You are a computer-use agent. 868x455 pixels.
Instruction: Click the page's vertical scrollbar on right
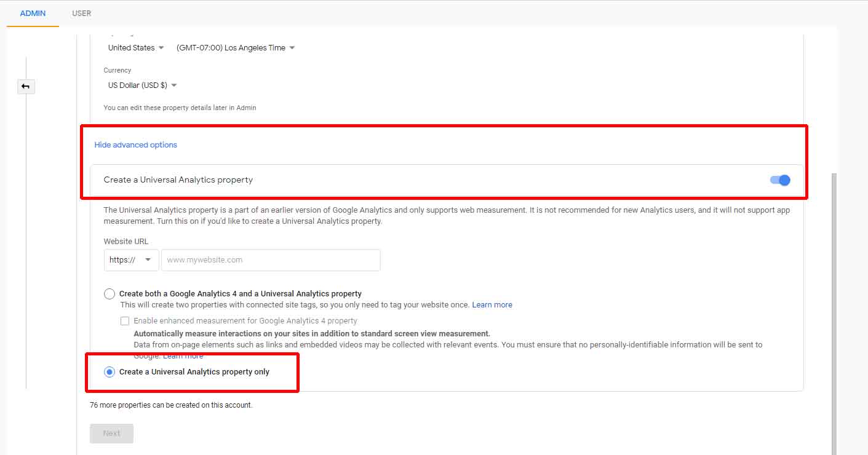click(x=834, y=307)
